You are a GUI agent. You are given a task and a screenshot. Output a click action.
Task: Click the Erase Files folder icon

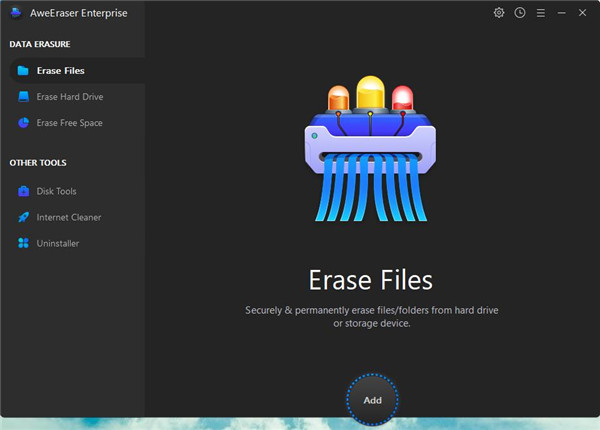tap(23, 71)
